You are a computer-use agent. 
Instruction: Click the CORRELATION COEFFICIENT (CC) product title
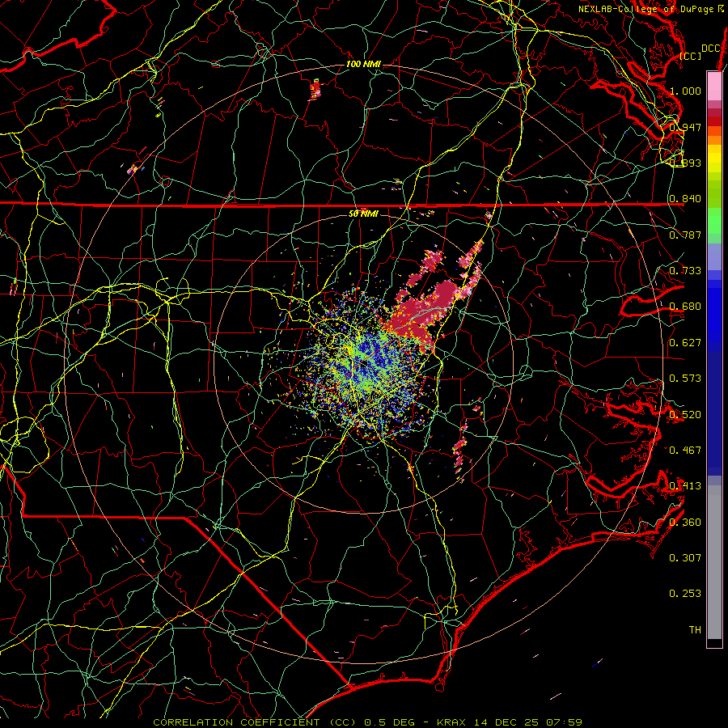click(x=255, y=722)
